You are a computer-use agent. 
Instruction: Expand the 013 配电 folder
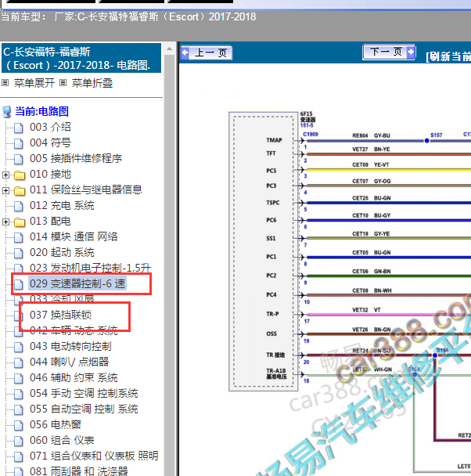(5, 222)
